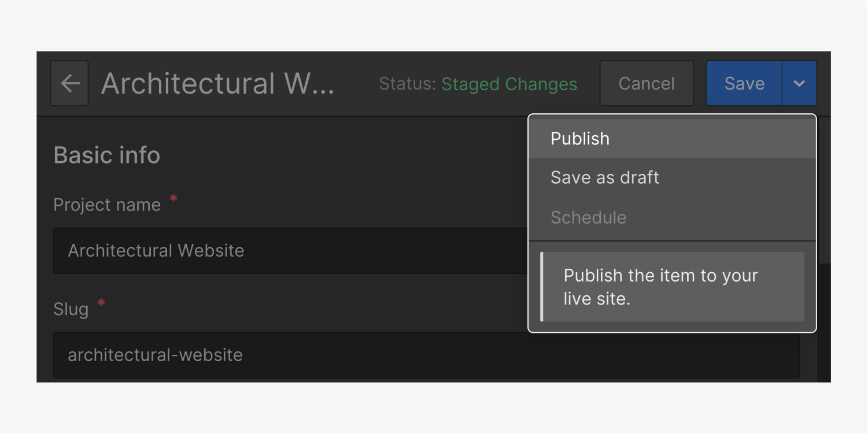Click the Project name label

107,204
